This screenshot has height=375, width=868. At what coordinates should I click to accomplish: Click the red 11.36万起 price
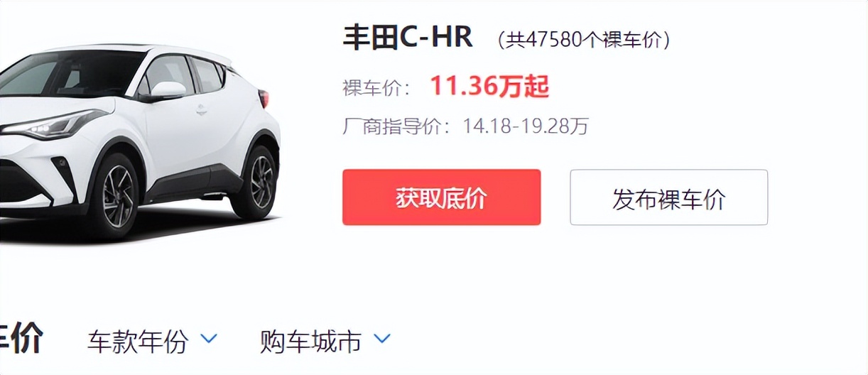point(489,87)
